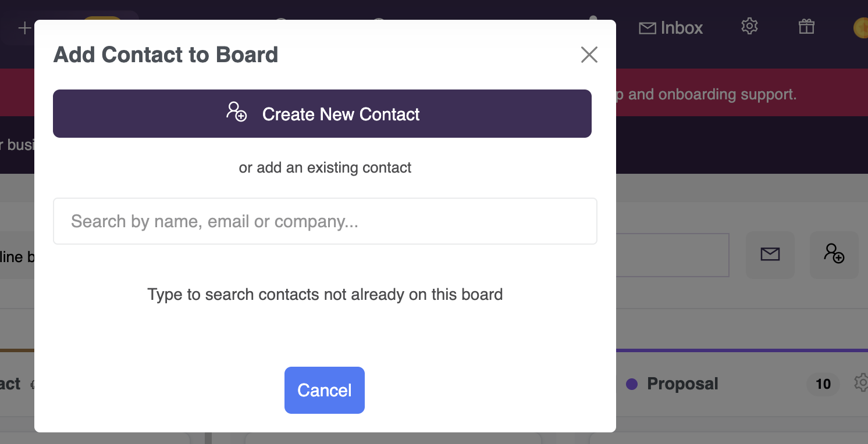Click the email envelope button on board toolbar
Viewport: 868px width, 444px height.
point(770,255)
